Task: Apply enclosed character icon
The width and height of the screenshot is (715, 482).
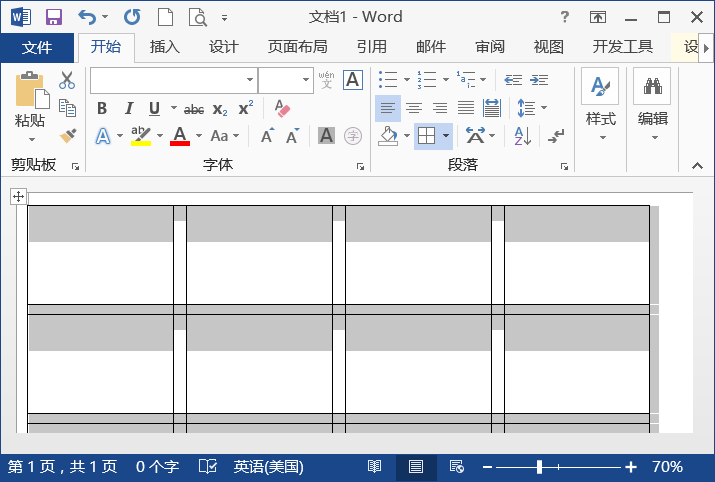Action: [x=353, y=136]
